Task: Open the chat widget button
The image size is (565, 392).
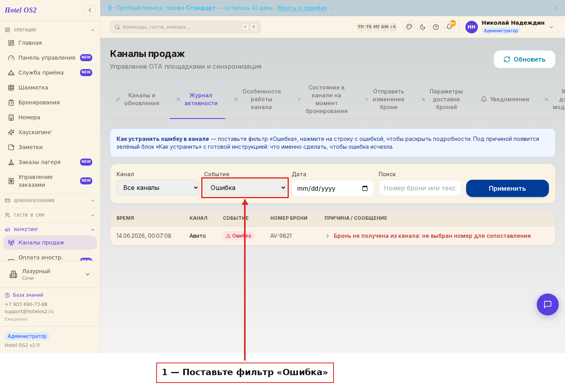Action: (x=548, y=304)
